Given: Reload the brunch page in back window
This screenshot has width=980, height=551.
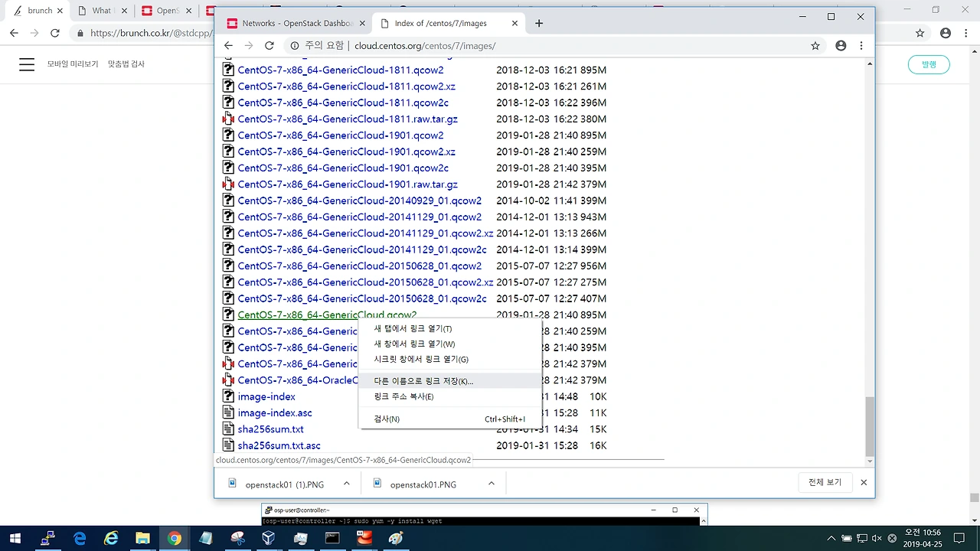Looking at the screenshot, I should [55, 33].
